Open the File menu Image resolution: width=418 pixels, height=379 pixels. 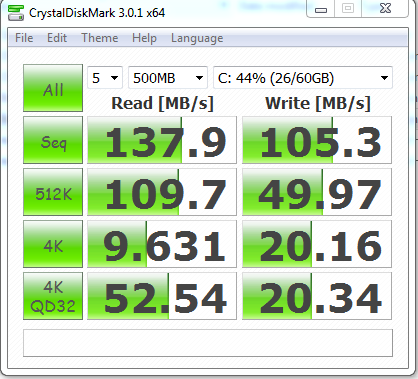tap(24, 38)
